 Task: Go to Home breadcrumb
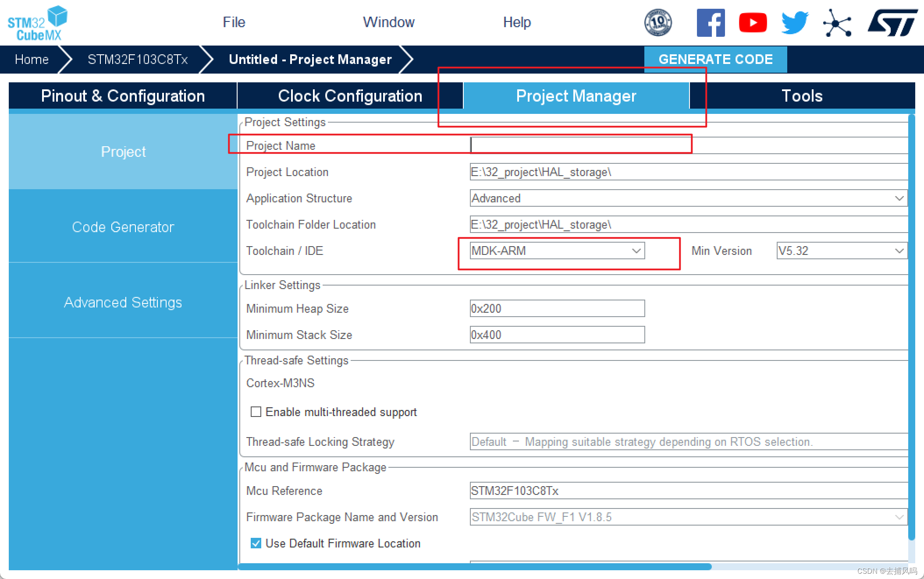32,60
